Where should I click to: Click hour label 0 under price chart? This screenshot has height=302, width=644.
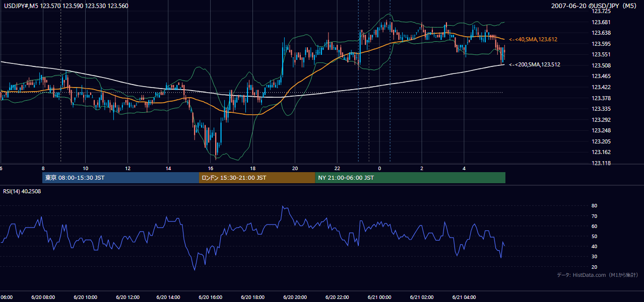point(379,168)
